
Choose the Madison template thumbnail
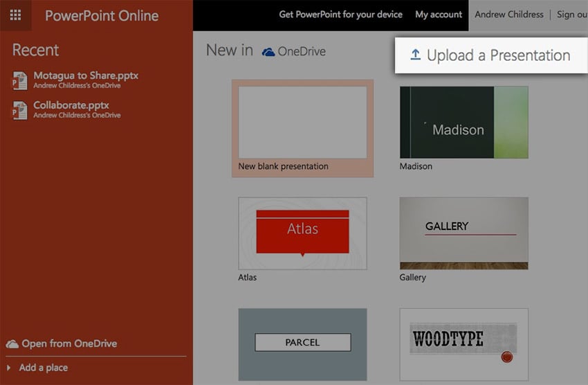coord(463,123)
